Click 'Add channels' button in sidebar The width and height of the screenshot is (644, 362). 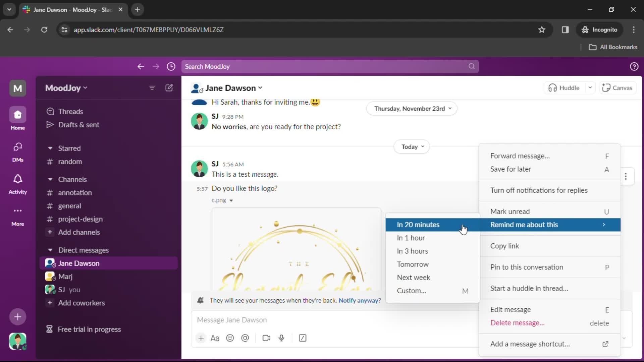click(79, 232)
